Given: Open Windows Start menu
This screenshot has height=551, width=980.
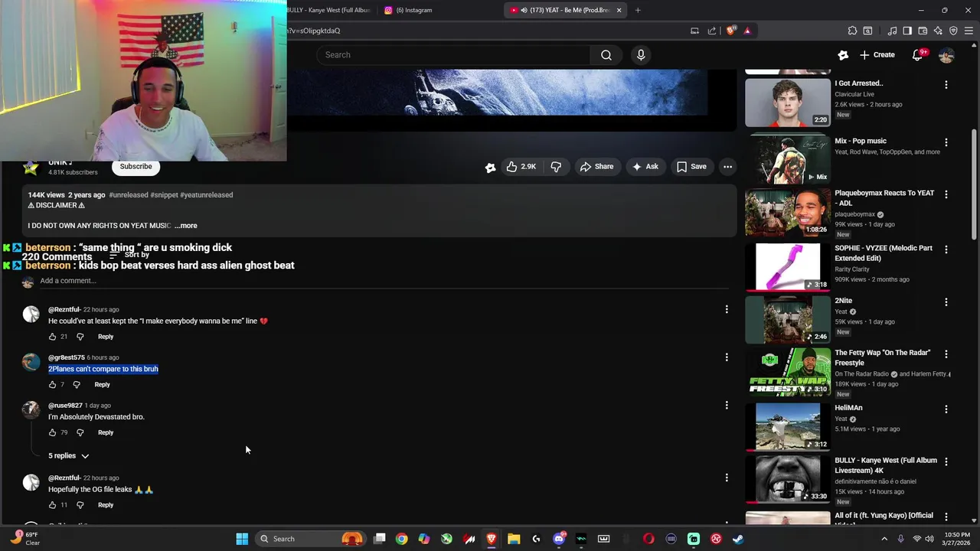Looking at the screenshot, I should pos(242,539).
